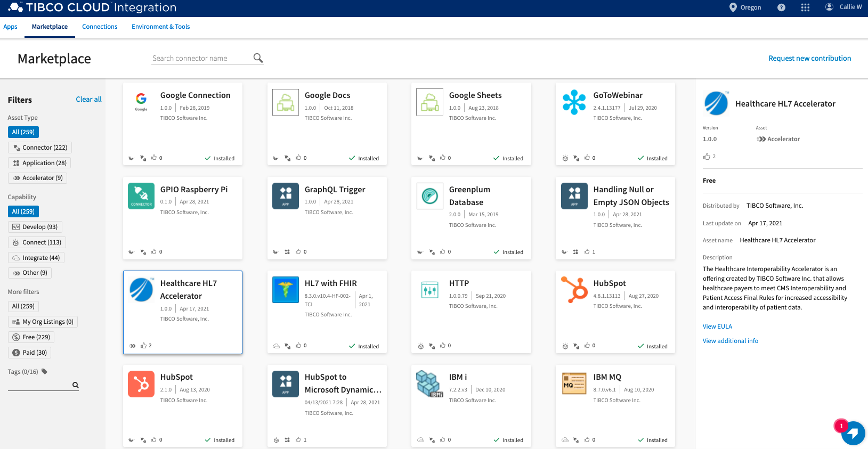Open the Handling Null or Empty JSON icon
Viewport: 868px width, 449px height.
click(x=574, y=196)
